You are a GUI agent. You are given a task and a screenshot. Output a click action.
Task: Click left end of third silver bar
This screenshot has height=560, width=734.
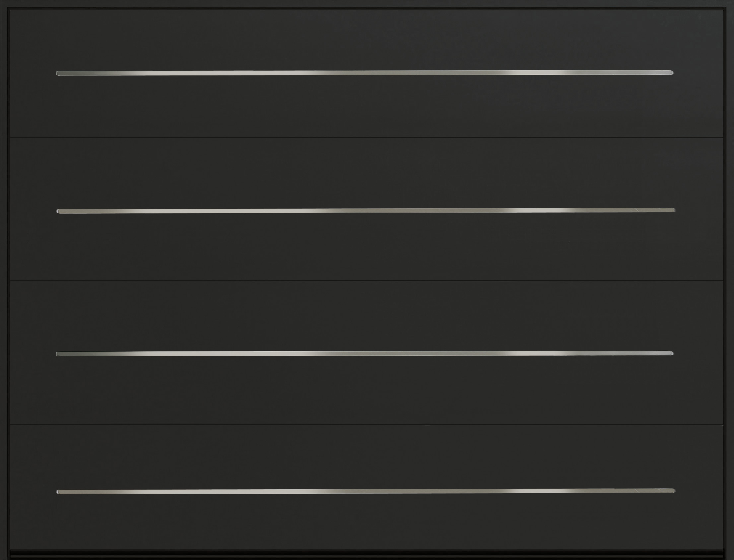click(58, 354)
